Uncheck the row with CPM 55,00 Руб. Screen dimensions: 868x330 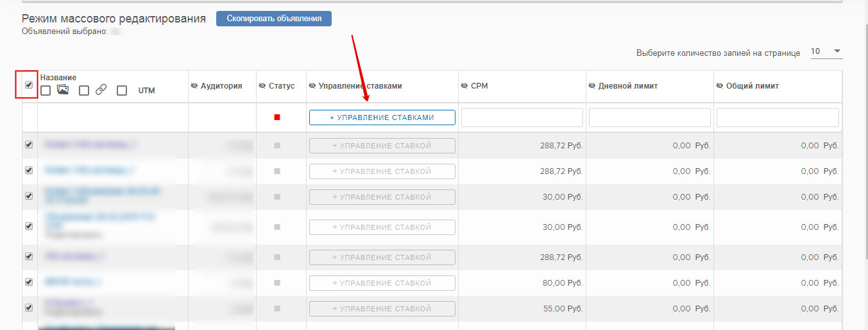tap(28, 308)
